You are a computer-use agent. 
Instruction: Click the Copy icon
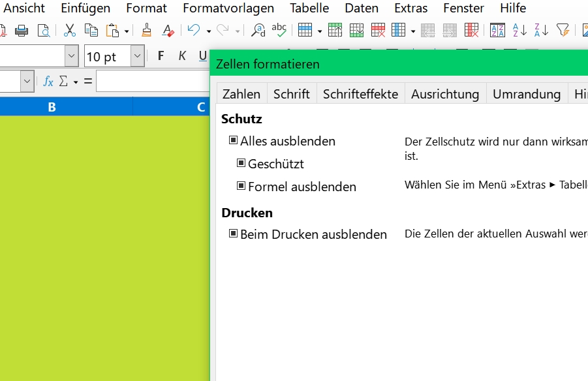click(91, 31)
